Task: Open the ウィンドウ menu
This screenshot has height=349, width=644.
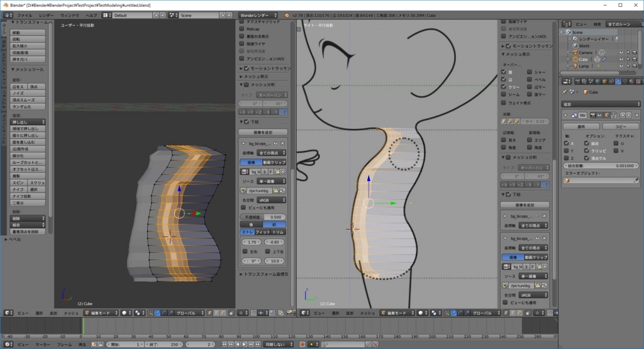Action: pos(69,15)
